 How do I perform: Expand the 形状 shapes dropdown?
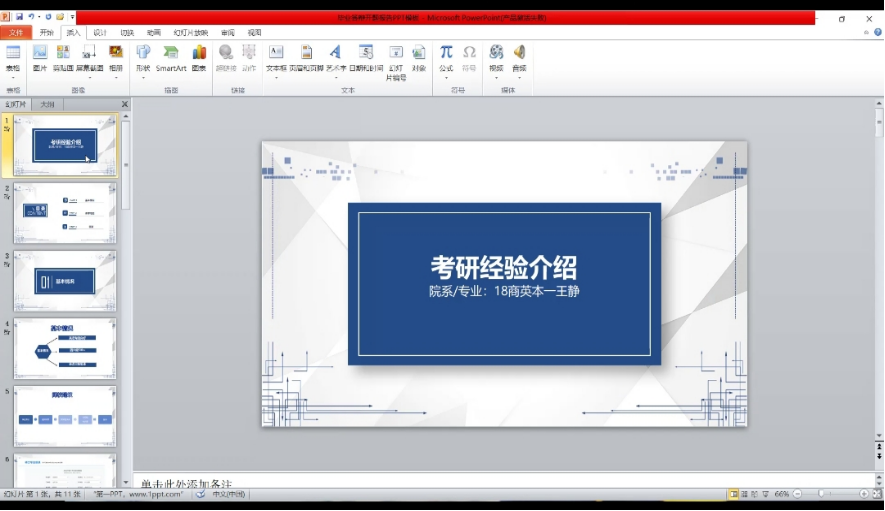(143, 77)
